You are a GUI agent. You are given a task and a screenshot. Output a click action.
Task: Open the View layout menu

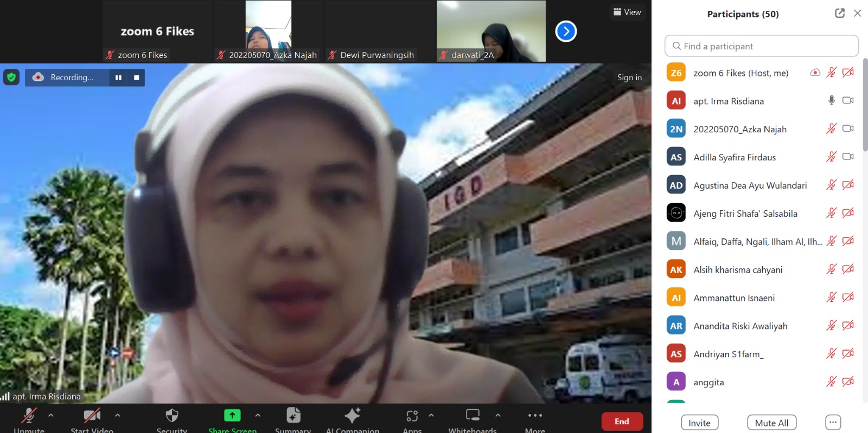pos(627,12)
